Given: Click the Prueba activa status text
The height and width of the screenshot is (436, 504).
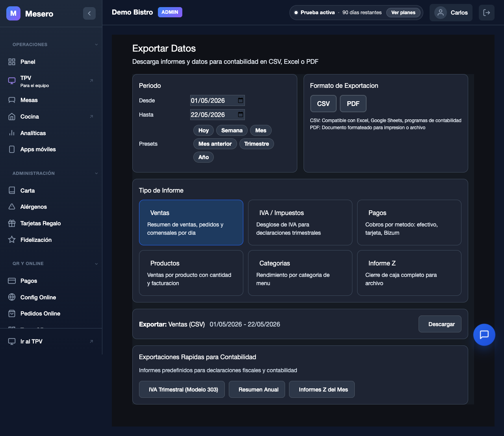Looking at the screenshot, I should [318, 13].
